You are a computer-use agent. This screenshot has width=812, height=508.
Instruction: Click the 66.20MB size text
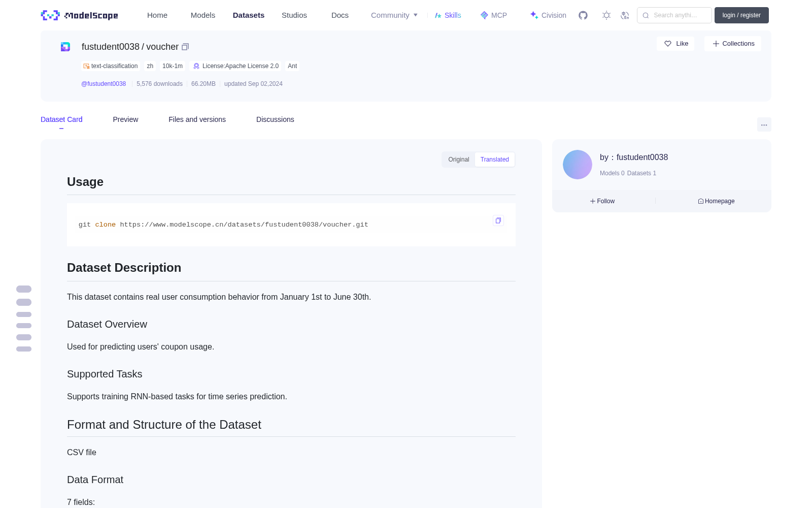tap(204, 84)
